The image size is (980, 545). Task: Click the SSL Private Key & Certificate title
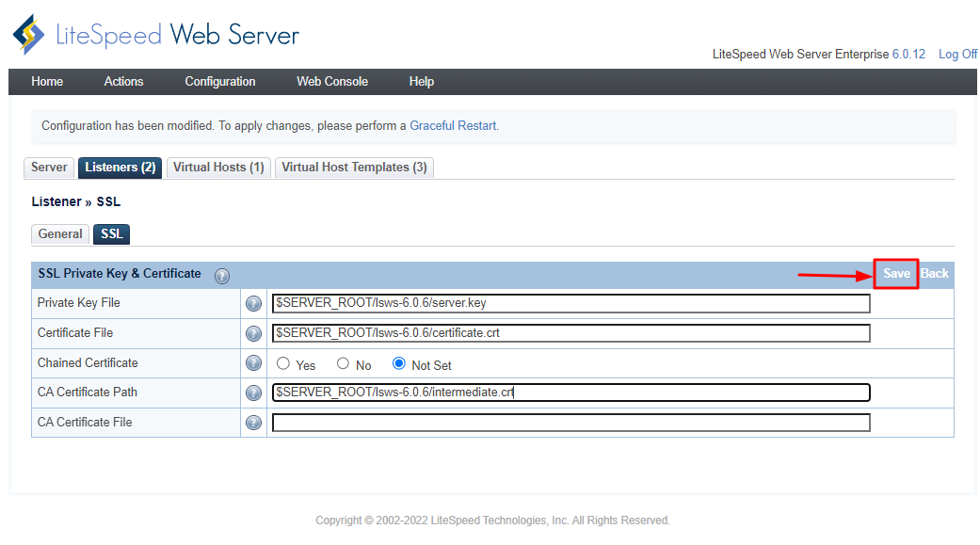pyautogui.click(x=120, y=274)
